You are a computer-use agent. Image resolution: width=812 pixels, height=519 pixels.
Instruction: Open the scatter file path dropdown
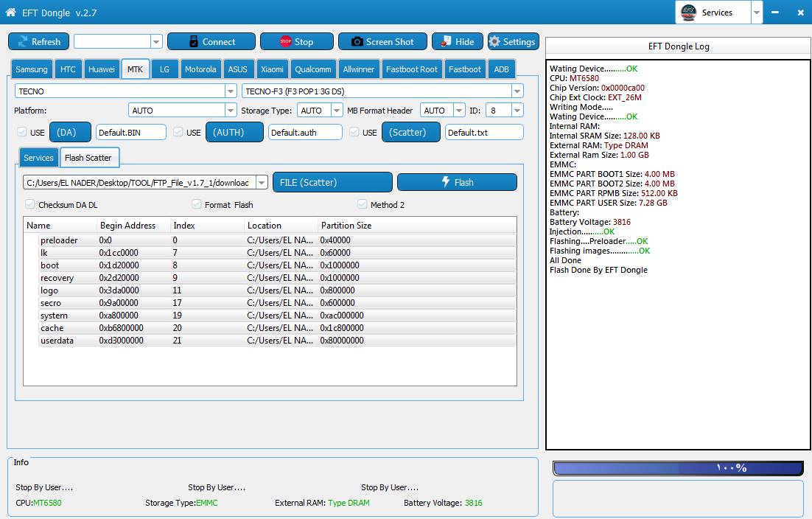pos(262,182)
